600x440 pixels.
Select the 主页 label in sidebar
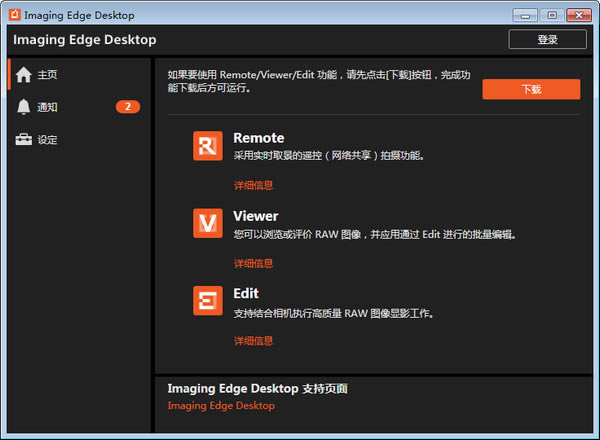click(x=47, y=75)
